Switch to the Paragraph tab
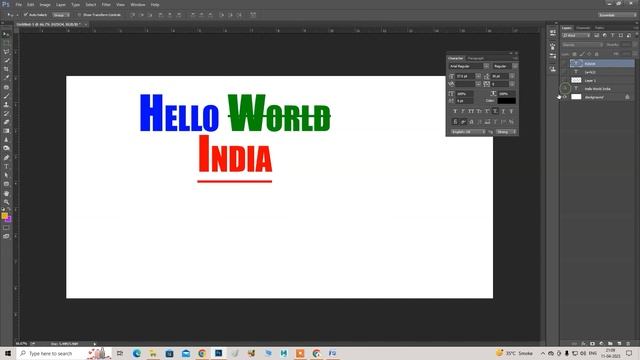640x360 pixels. point(476,58)
